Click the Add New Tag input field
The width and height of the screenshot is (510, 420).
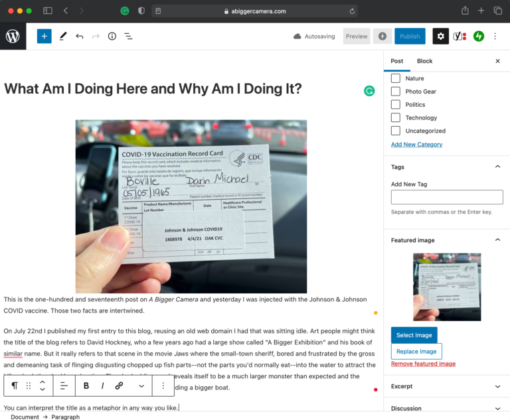[446, 197]
